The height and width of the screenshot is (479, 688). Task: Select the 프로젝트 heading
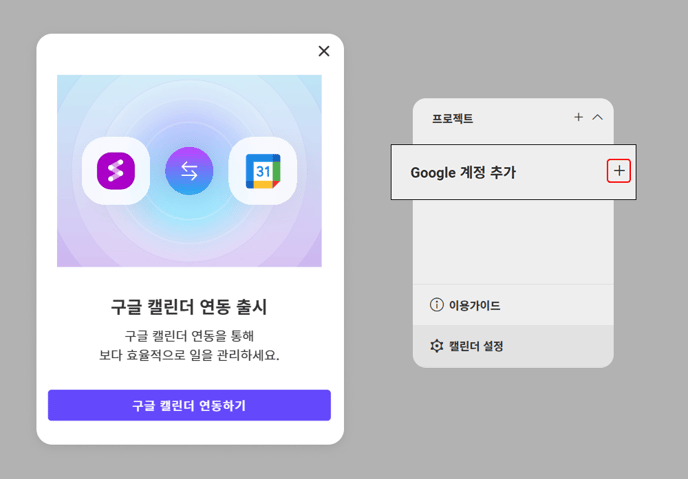452,118
